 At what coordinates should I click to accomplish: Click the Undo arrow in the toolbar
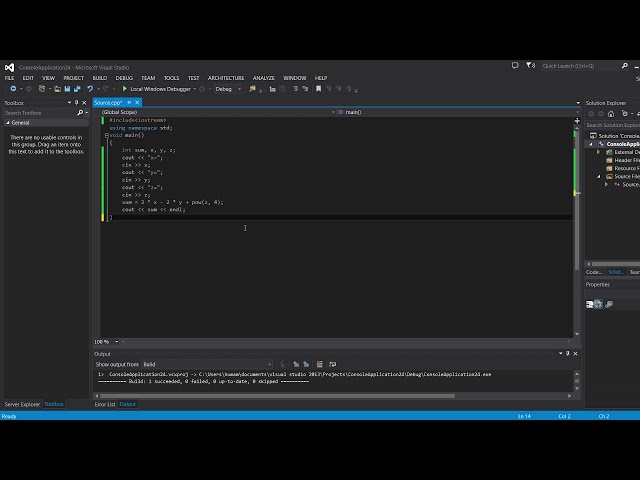(90, 89)
